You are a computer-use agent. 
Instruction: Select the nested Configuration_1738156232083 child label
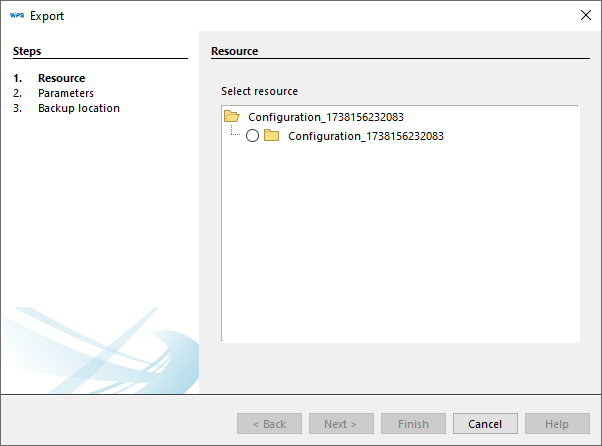(365, 136)
